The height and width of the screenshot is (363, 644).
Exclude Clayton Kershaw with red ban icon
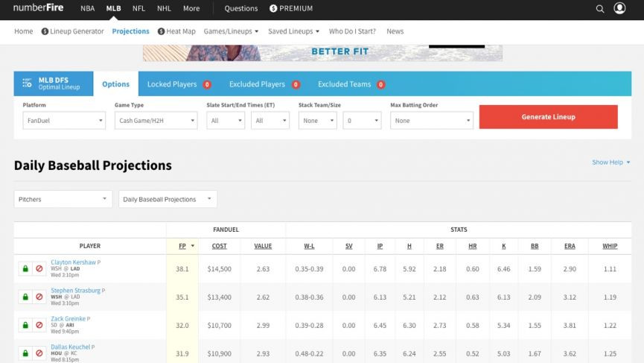point(39,269)
